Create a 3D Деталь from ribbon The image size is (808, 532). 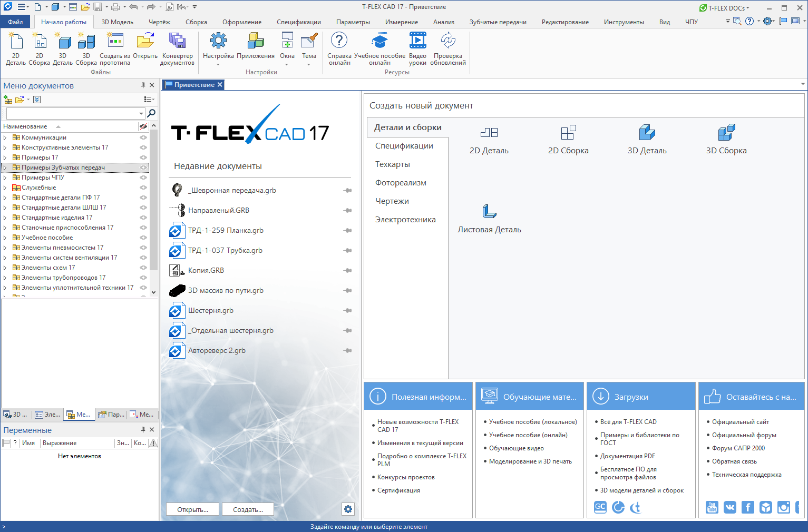pyautogui.click(x=63, y=48)
